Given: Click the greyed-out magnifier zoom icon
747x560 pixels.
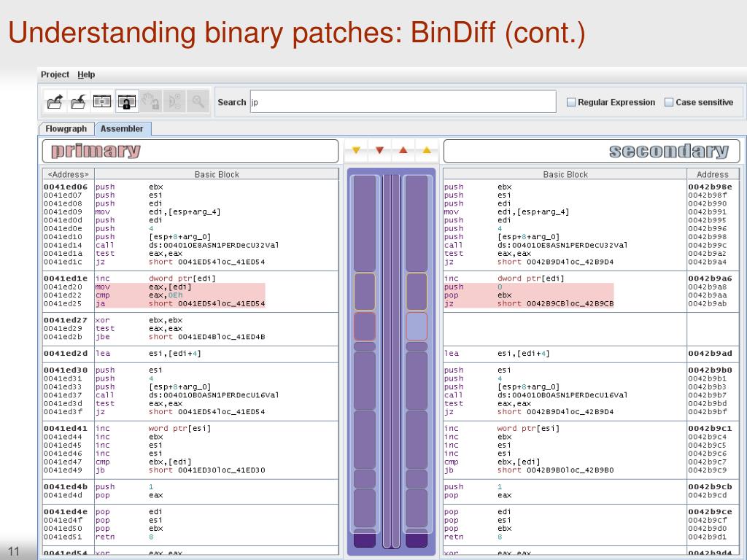Looking at the screenshot, I should tap(197, 102).
